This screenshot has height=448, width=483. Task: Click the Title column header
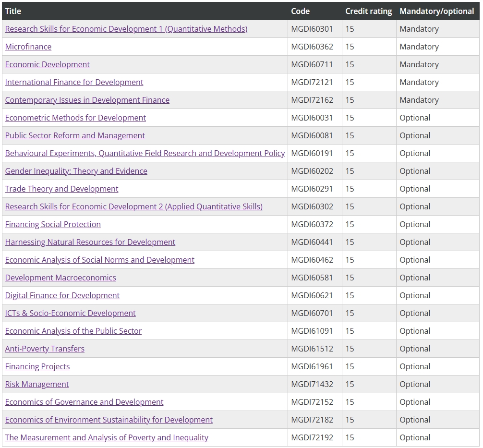tap(13, 11)
